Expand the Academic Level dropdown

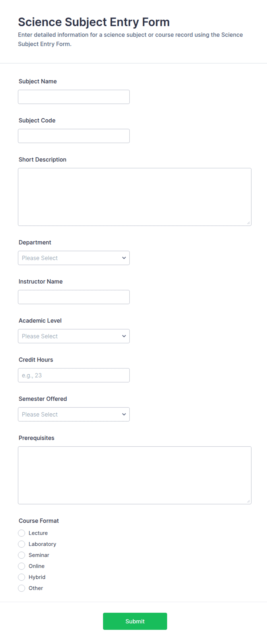tap(74, 336)
